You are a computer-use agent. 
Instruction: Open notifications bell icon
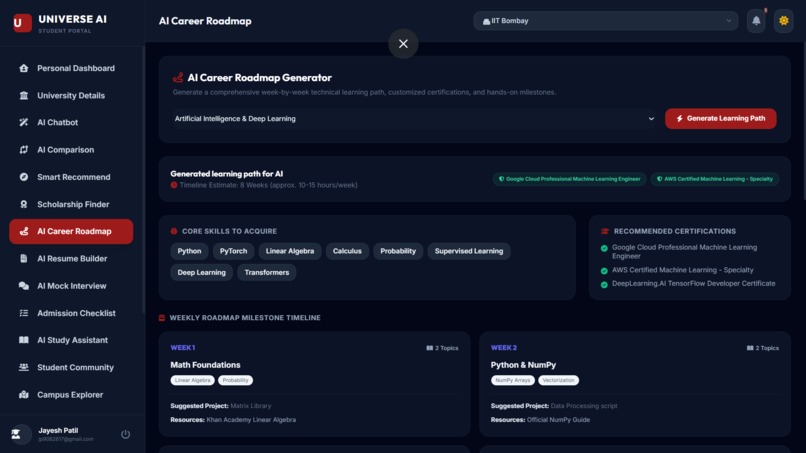[x=756, y=21]
